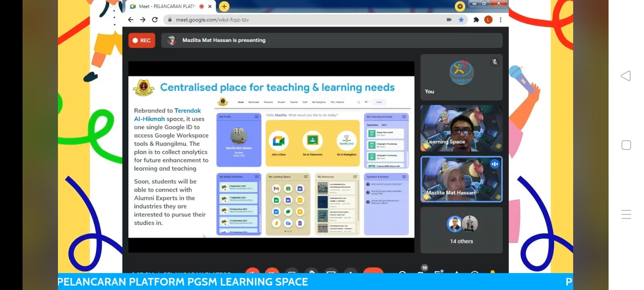Bookmark this page with the star icon
Screen dimensions: 644x290
461,20
